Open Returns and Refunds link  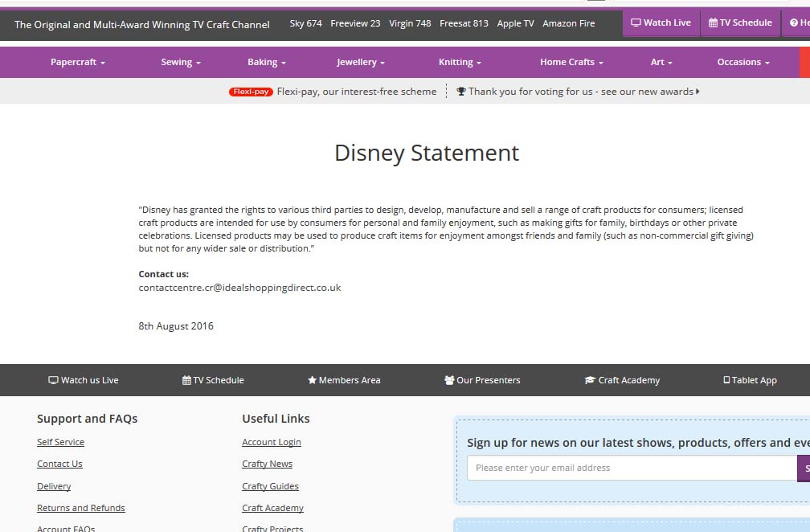(x=80, y=508)
